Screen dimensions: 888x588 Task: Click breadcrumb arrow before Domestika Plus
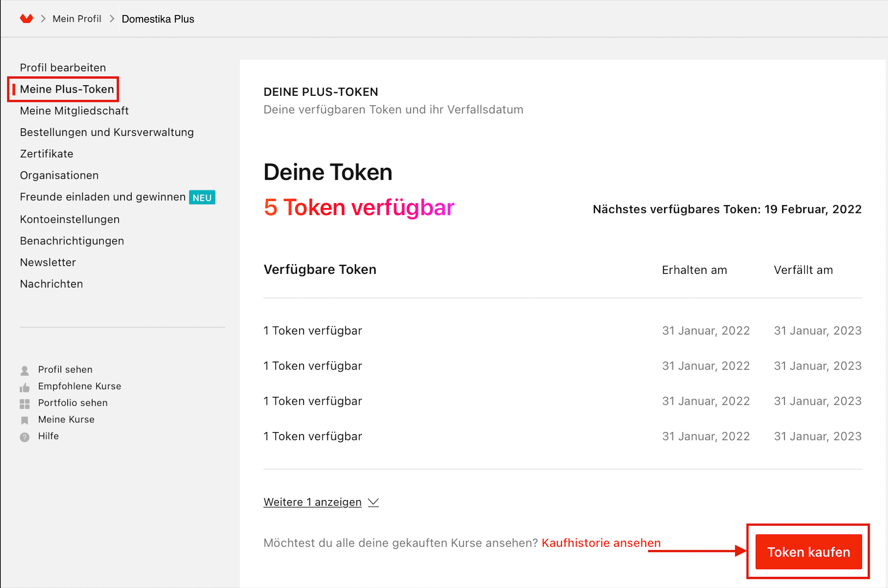pyautogui.click(x=112, y=18)
